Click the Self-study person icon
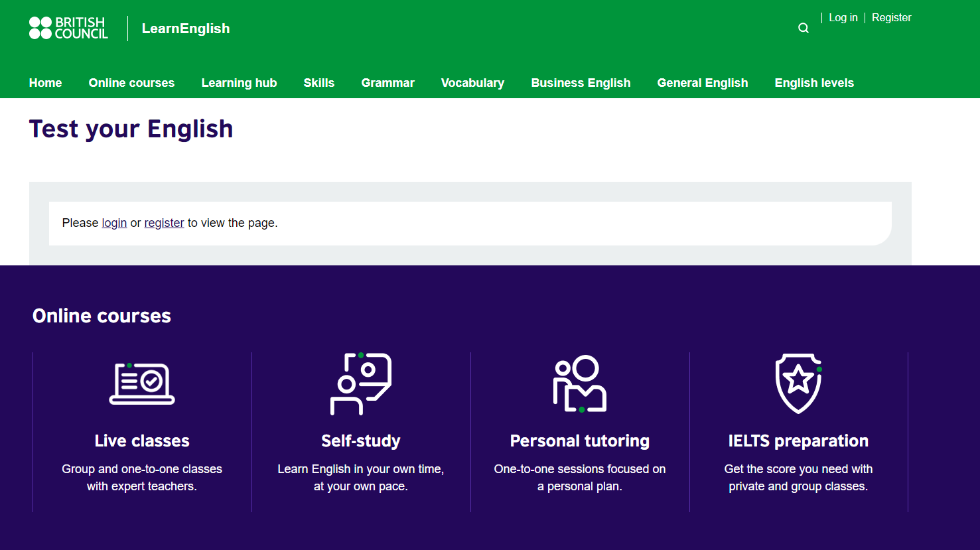Viewport: 980px width, 550px height. pyautogui.click(x=361, y=383)
